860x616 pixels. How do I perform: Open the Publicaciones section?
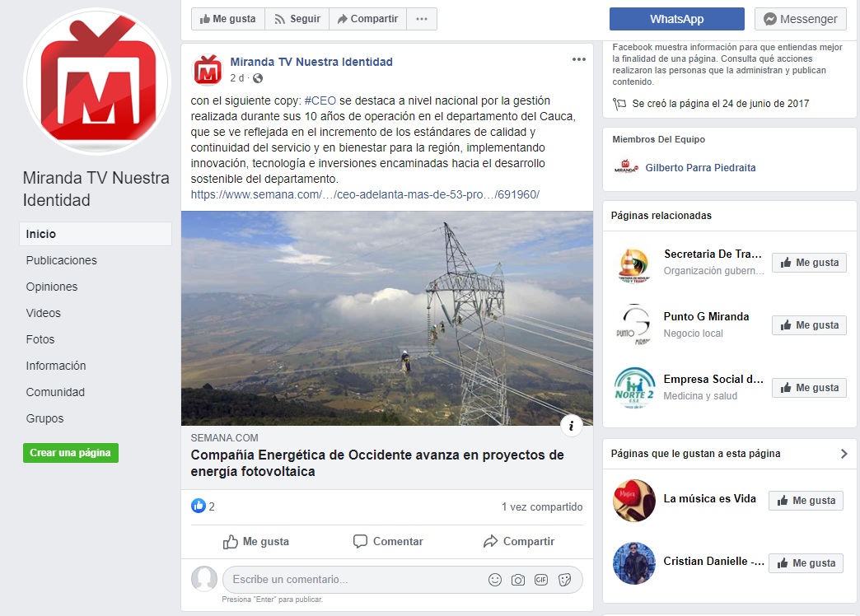[62, 260]
